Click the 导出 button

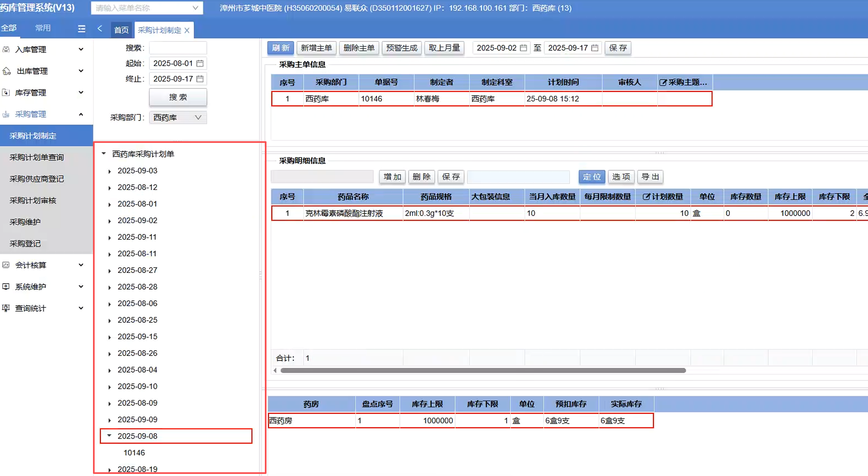[x=650, y=177]
